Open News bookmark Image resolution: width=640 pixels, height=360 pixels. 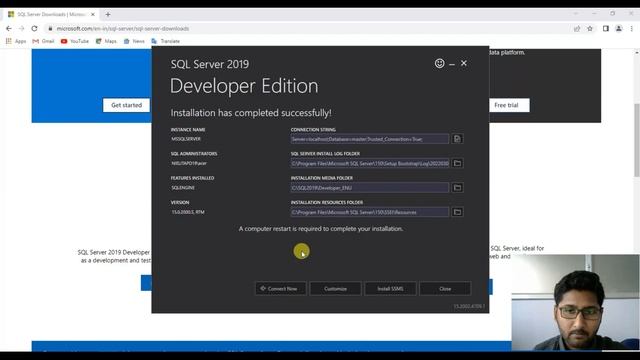tap(134, 41)
